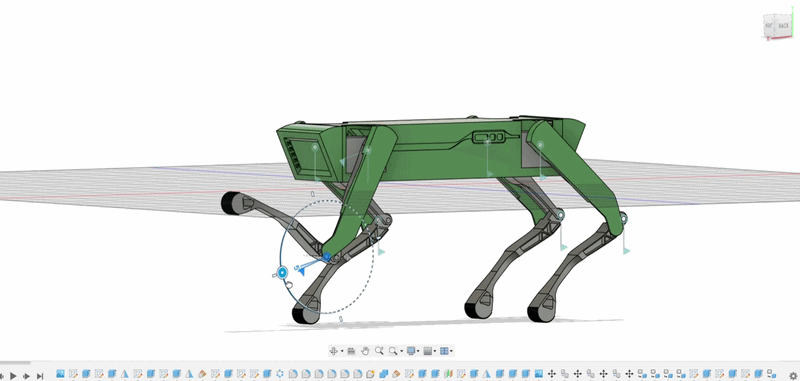The image size is (800, 381).
Task: Expand the Grid and Snaps dropdown arrow
Action: point(435,351)
